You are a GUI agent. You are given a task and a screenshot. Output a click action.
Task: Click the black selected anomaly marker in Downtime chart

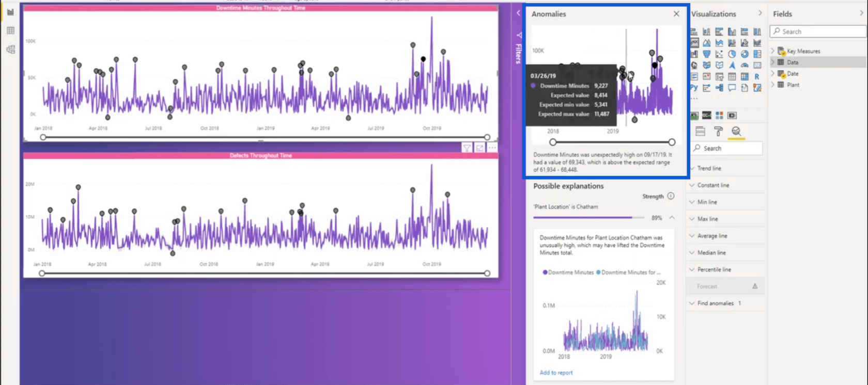[423, 59]
